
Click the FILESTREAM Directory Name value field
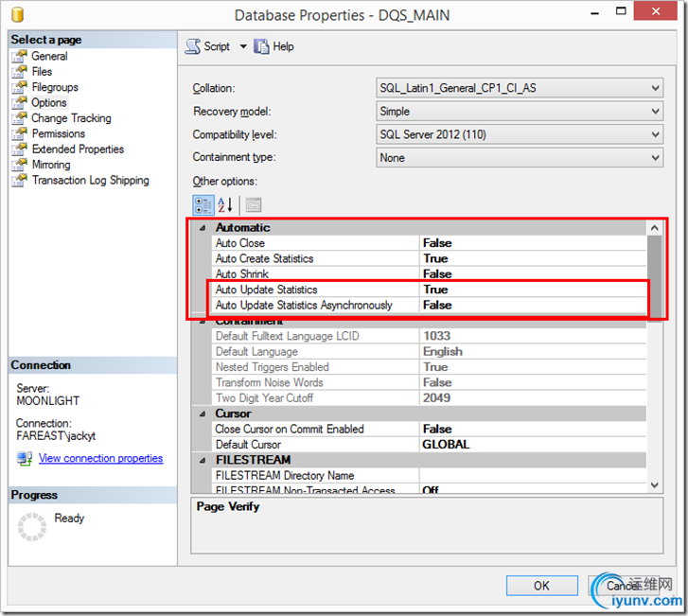(x=533, y=476)
